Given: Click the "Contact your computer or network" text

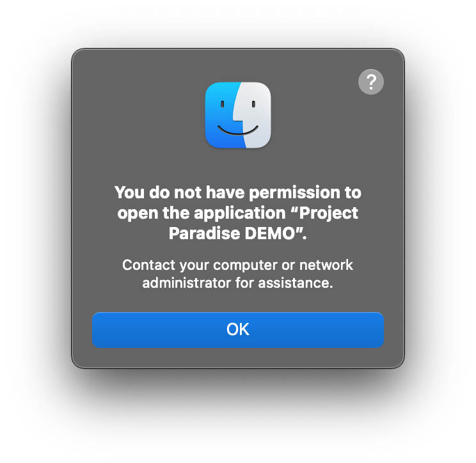Looking at the screenshot, I should coord(238,265).
